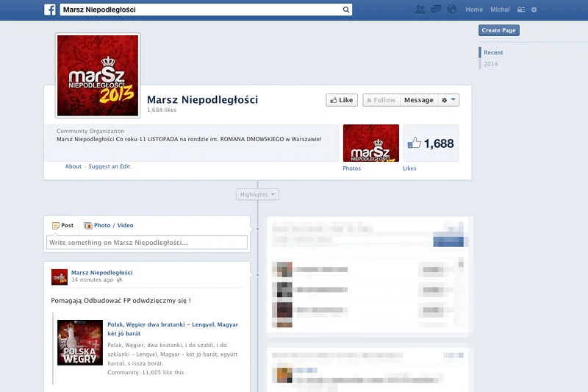The image size is (588, 392).
Task: Go to Home in top bar
Action: pyautogui.click(x=474, y=10)
